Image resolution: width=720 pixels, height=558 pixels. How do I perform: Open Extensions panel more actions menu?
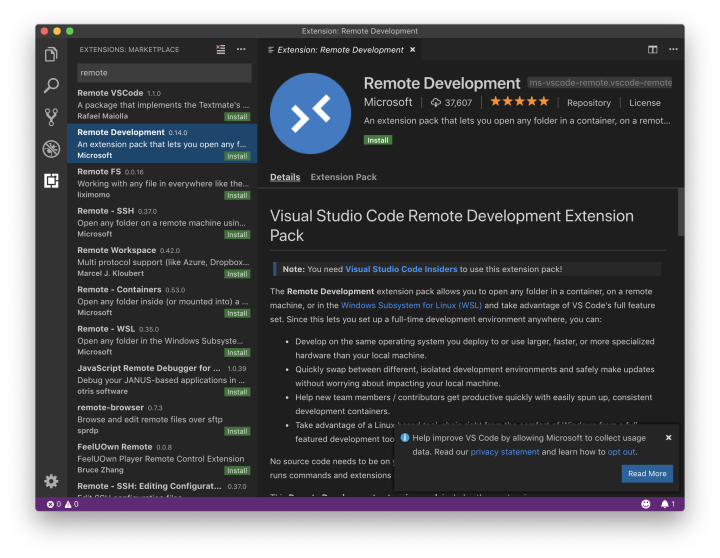(x=241, y=49)
